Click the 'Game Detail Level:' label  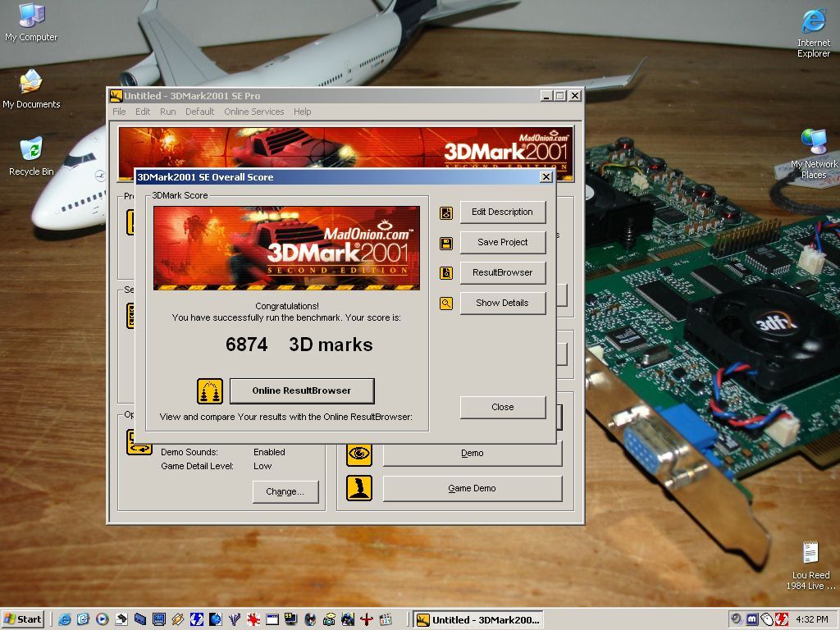[197, 466]
